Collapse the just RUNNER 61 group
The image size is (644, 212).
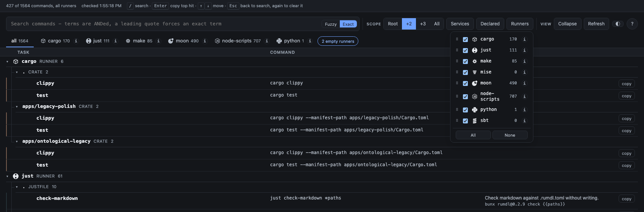point(8,176)
